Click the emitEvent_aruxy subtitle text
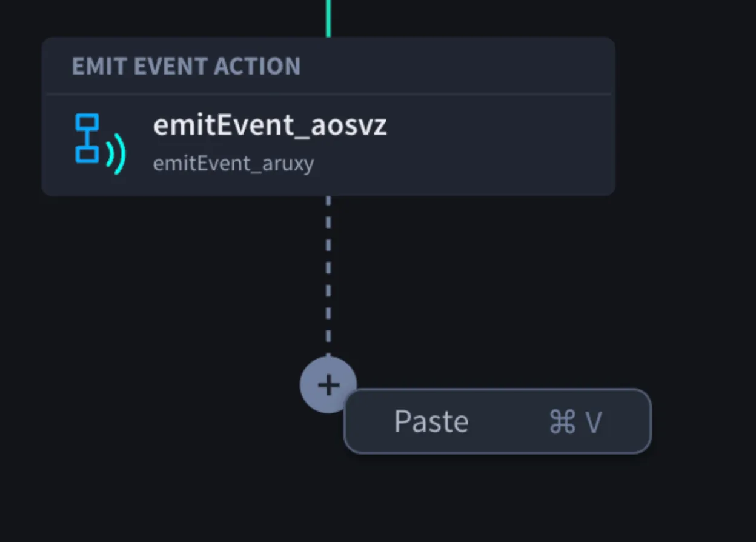This screenshot has height=542, width=756. [233, 164]
